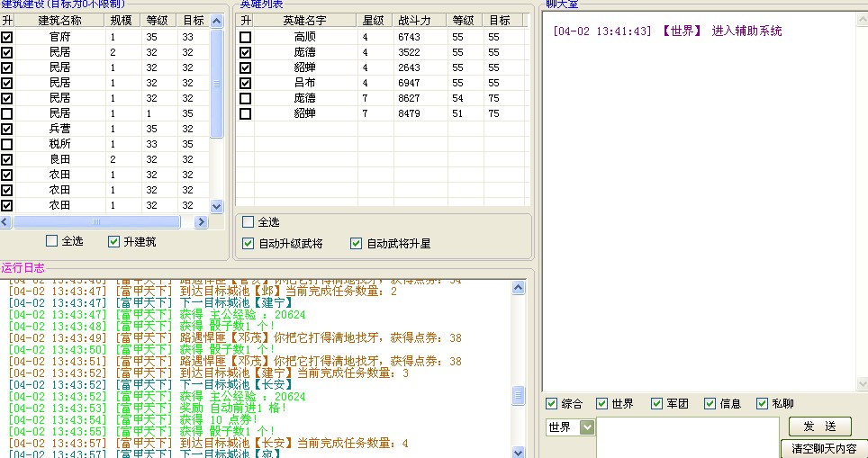The width and height of the screenshot is (868, 458).
Task: Uncheck 庞德 with combat power 3522
Action: coord(245,52)
